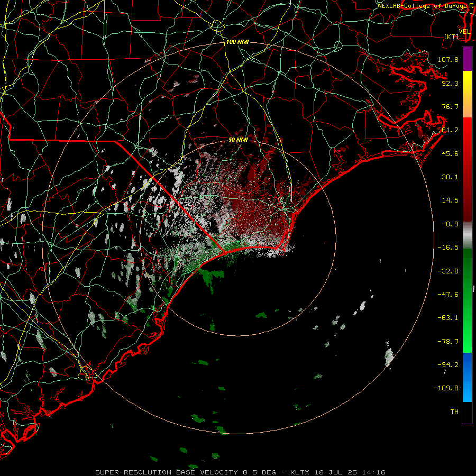This screenshot has height=476, width=476.
Task: Pick the yellow-orange segment of the velocity color bar
Action: (x=467, y=94)
